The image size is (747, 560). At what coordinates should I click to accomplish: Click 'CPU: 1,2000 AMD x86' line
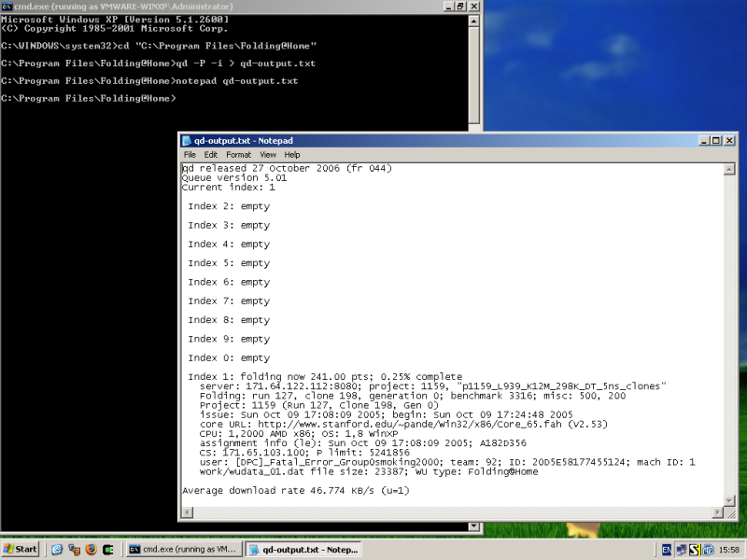pos(299,434)
